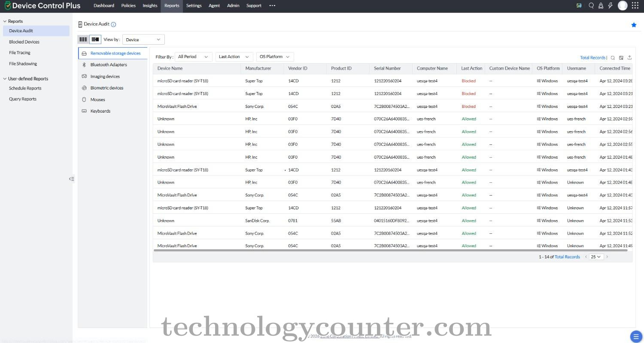Click the 0781 vendor ID cell
Image resolution: width=644 pixels, height=343 pixels.
293,221
